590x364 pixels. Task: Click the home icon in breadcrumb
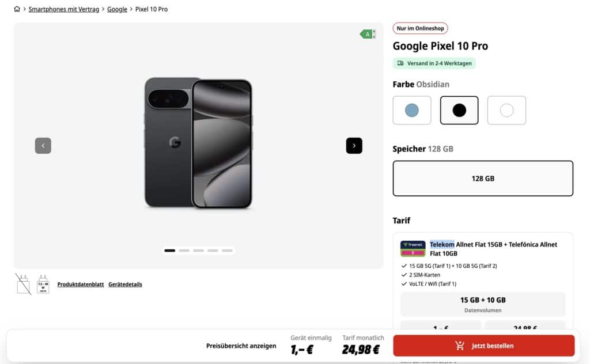(x=17, y=9)
